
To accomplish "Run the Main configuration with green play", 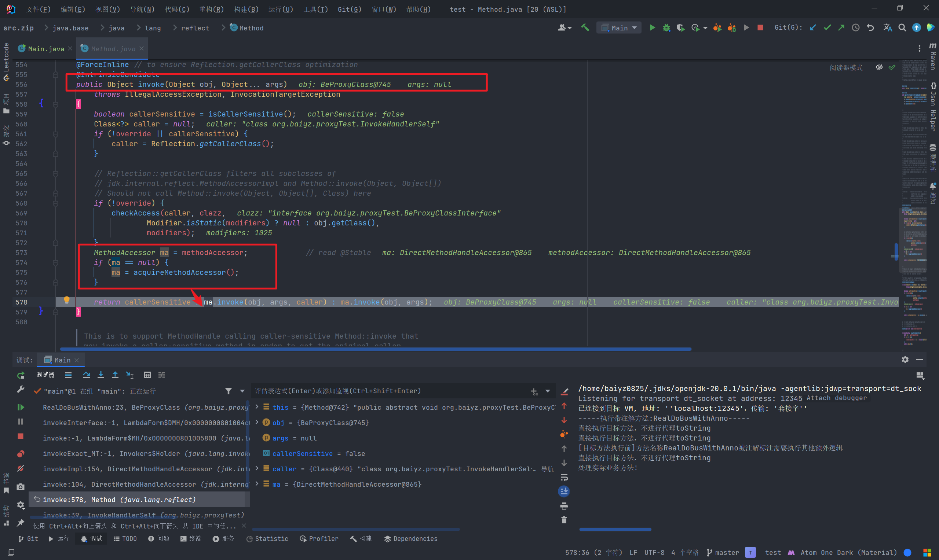I will coord(652,27).
